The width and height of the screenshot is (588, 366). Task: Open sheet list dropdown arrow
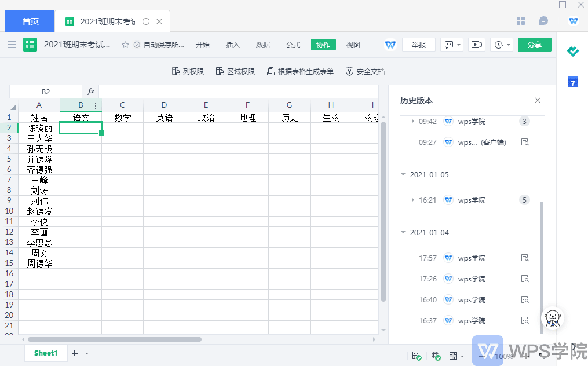coord(87,353)
